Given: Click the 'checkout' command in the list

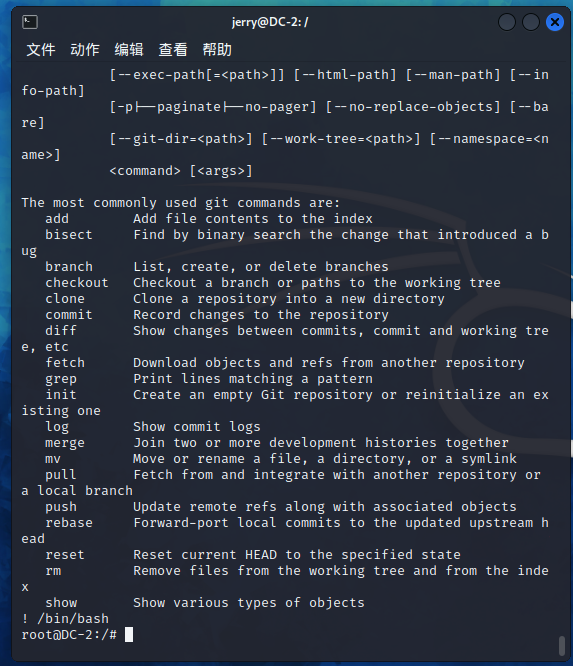Looking at the screenshot, I should (77, 283).
